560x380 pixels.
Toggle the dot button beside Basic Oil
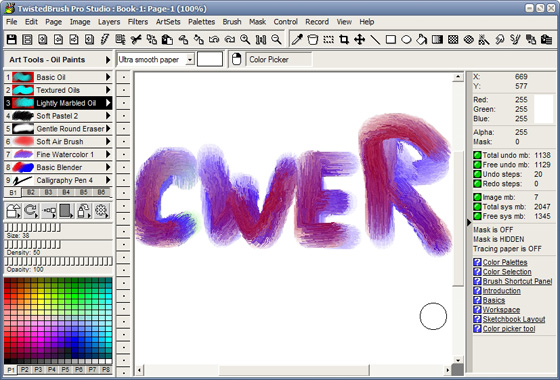124,77
